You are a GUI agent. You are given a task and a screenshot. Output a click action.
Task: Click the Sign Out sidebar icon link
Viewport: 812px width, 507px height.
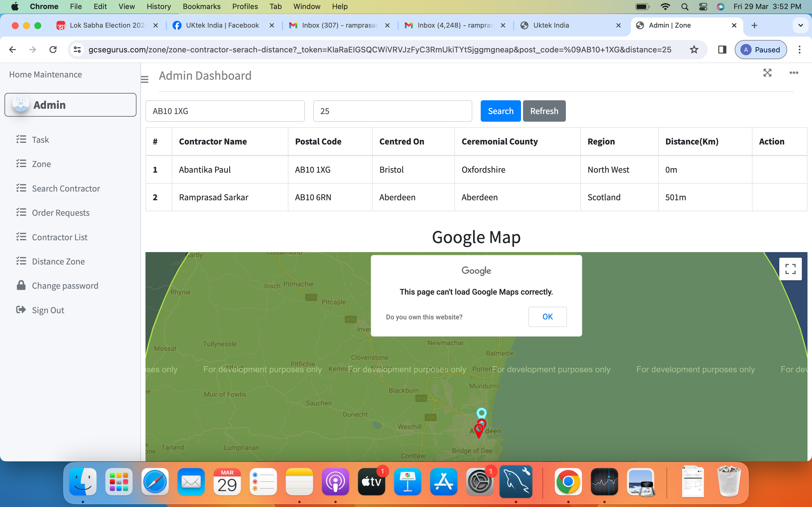[21, 310]
